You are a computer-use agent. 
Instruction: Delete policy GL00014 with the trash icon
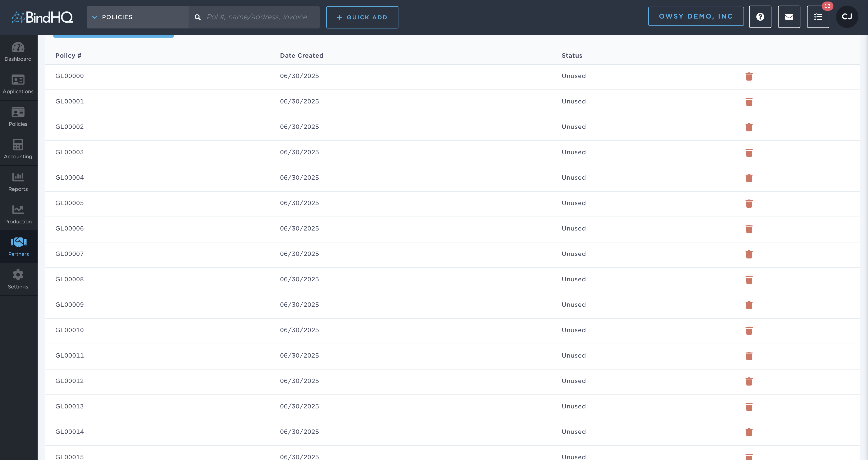pyautogui.click(x=749, y=432)
